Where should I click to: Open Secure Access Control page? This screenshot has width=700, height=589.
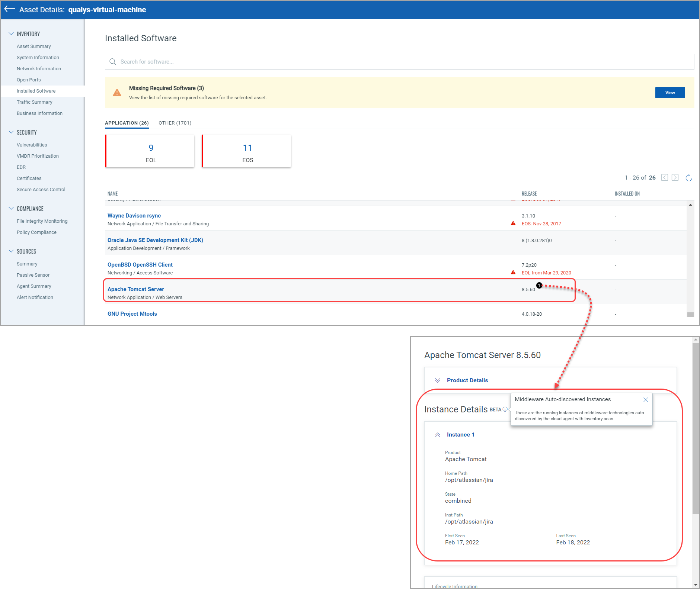[41, 190]
